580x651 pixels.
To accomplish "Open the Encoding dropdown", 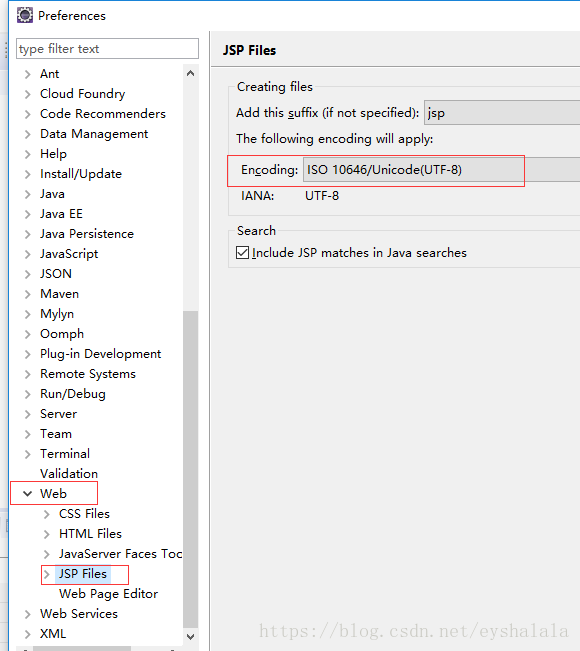I will (441, 170).
